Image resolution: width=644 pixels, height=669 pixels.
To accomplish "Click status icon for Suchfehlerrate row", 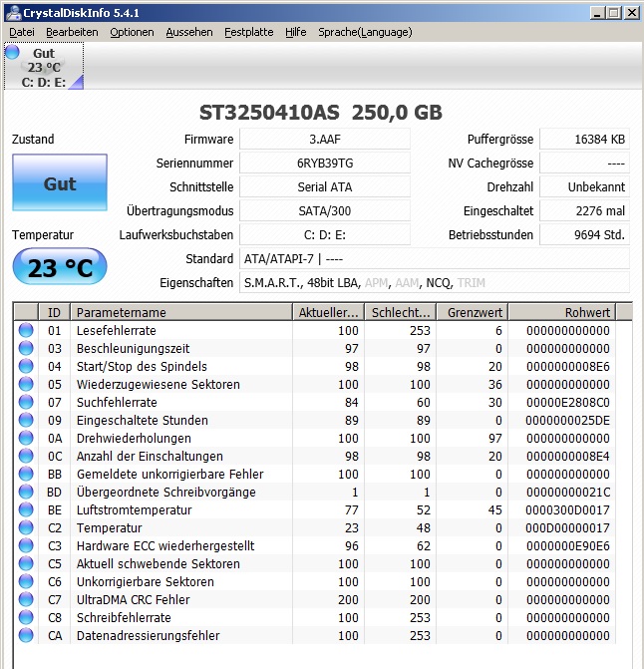I will [x=26, y=402].
